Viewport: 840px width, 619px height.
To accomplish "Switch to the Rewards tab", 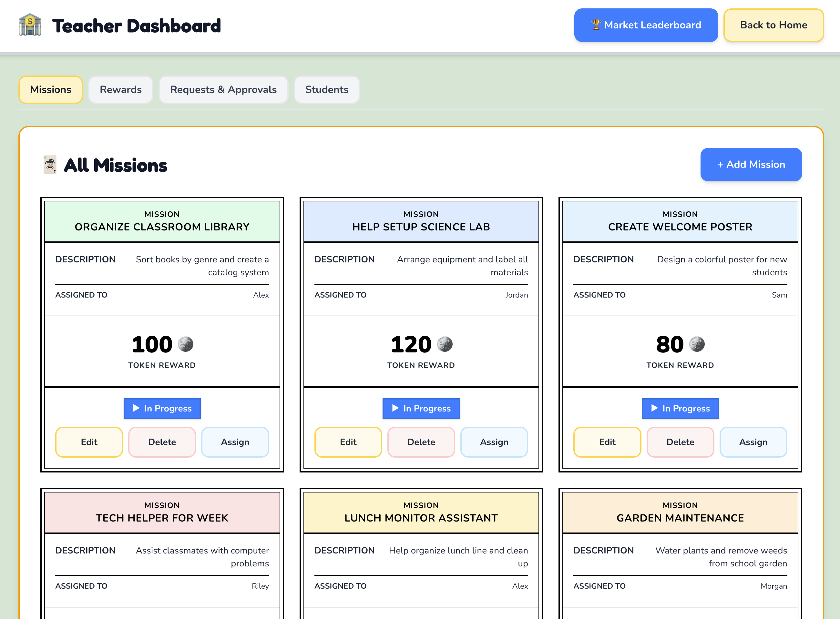I will point(120,89).
